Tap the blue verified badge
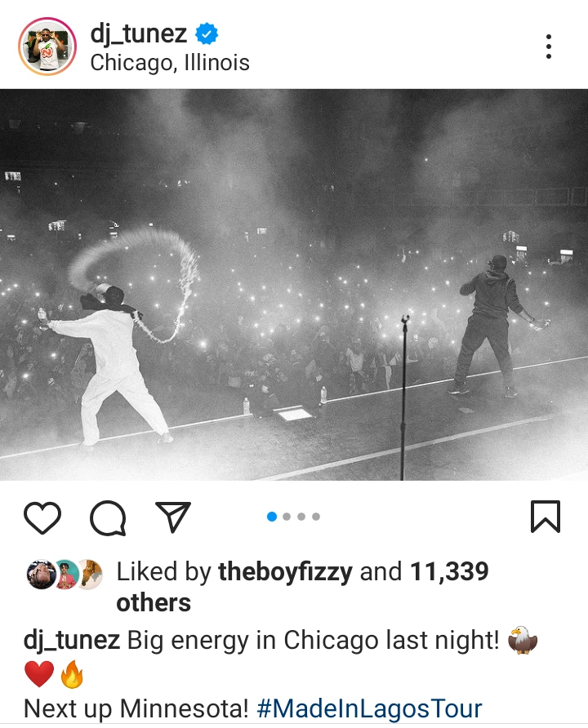588x728 pixels. pos(207,34)
